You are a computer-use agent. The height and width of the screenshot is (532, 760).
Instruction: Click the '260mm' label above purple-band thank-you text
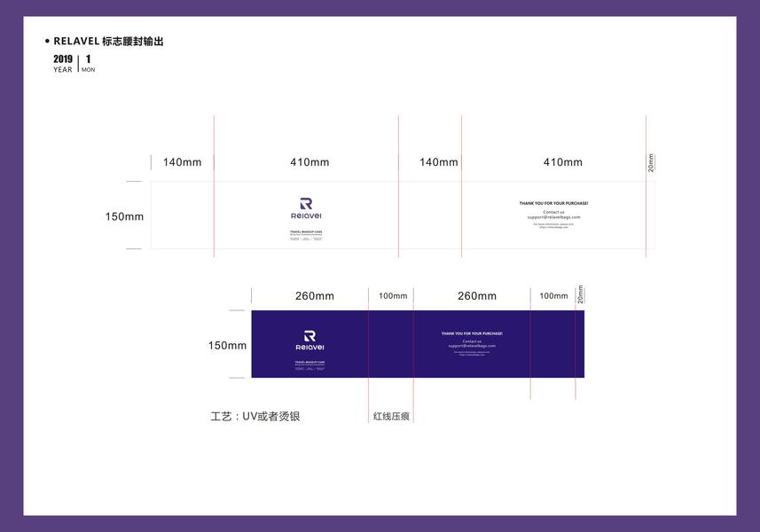point(477,296)
